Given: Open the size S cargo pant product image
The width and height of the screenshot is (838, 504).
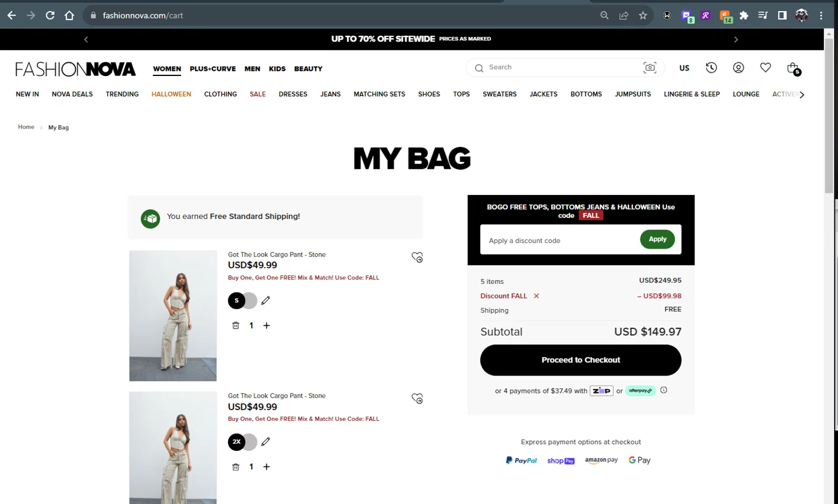Looking at the screenshot, I should pos(173,316).
